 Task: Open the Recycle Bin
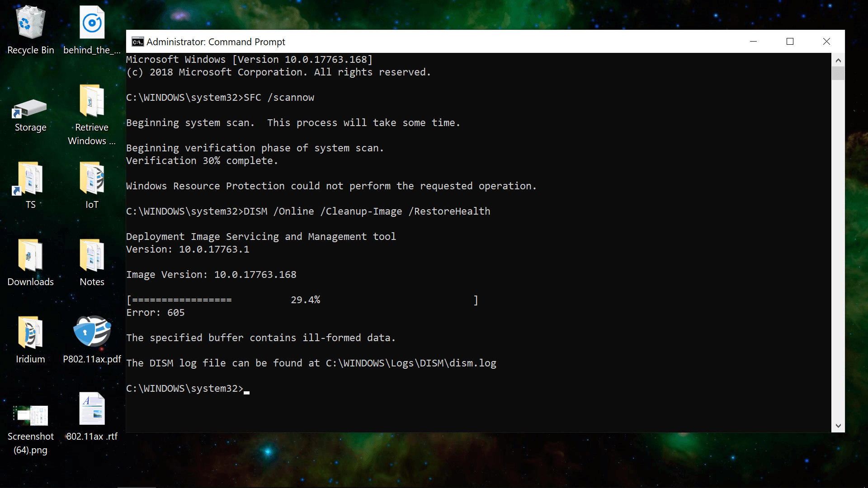30,23
